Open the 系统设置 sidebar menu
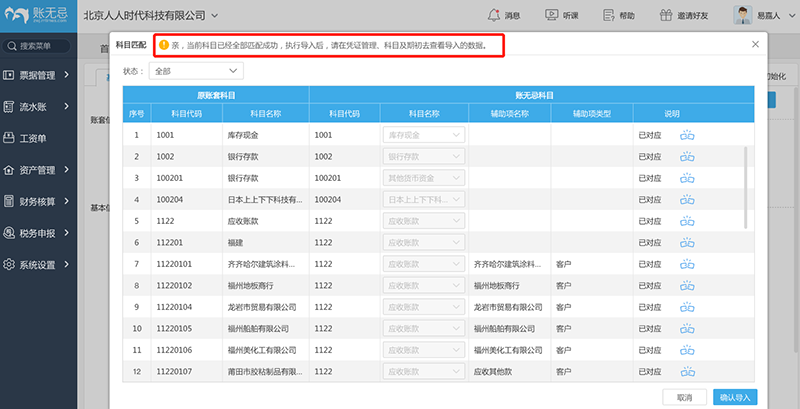 (x=37, y=265)
